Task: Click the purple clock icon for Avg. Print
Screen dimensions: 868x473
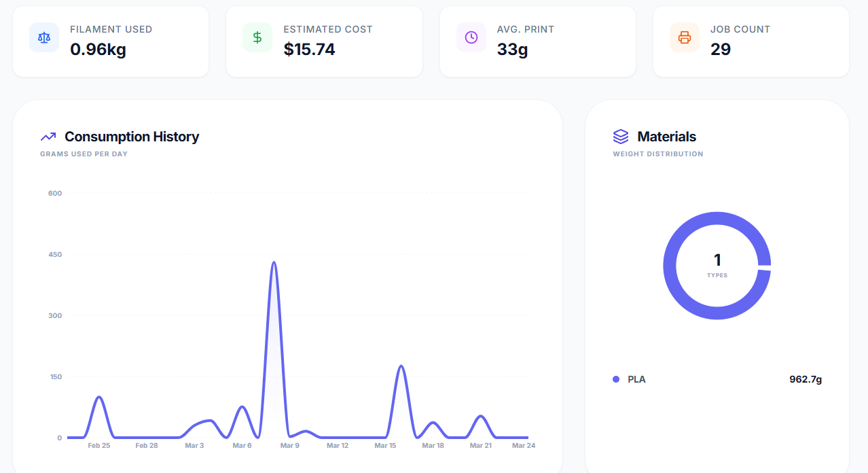Action: pos(471,37)
